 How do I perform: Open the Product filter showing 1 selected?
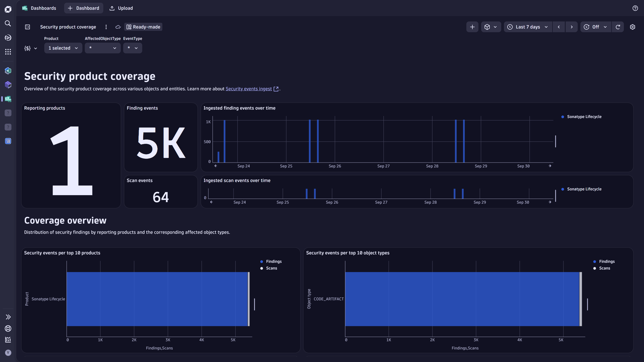point(63,48)
